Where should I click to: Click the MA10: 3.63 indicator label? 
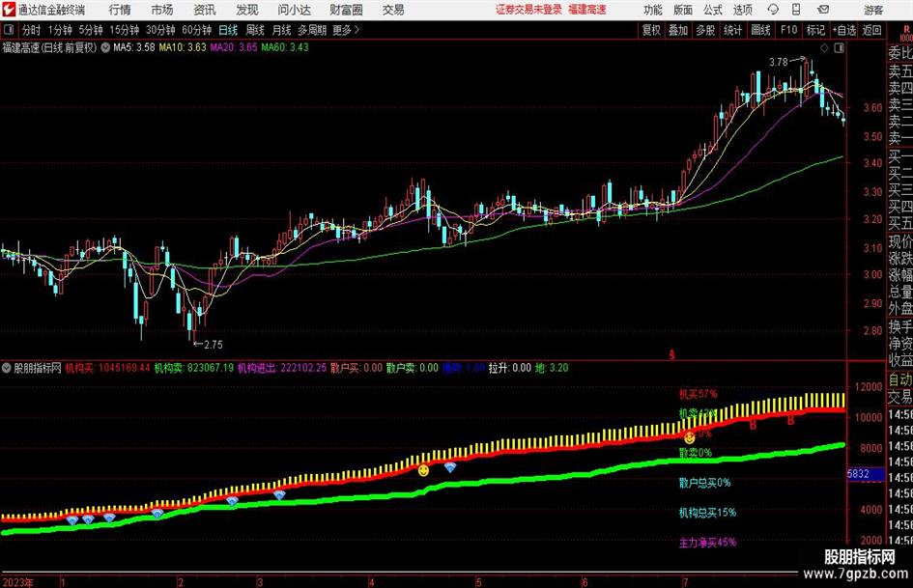point(183,47)
